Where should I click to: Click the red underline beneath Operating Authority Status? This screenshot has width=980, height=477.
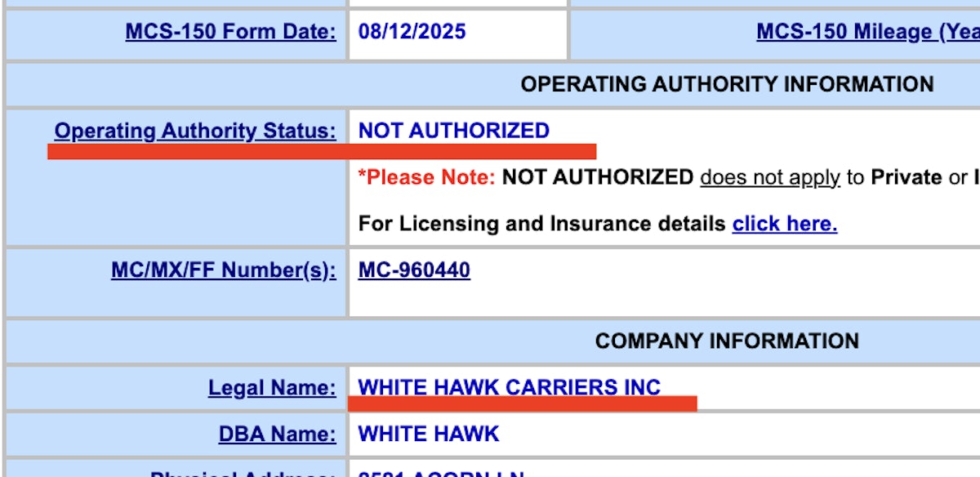click(x=322, y=151)
